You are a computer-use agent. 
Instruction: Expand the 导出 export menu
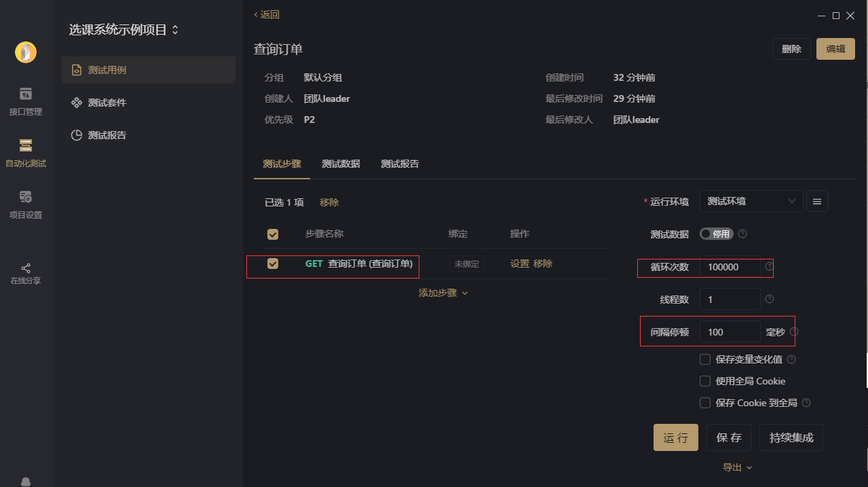point(737,467)
